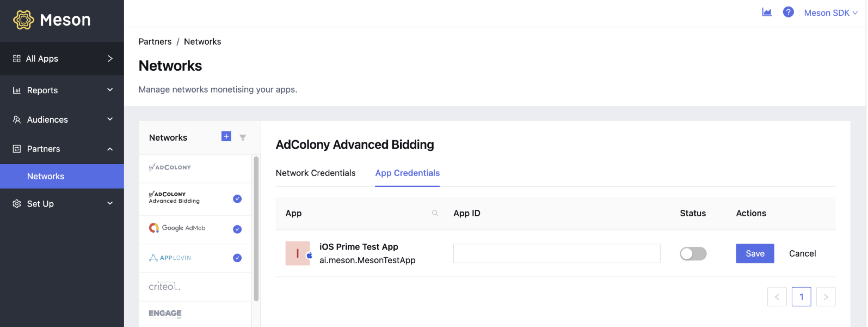Screen dimensions: 868x327
Task: Open Networks in the sidebar menu
Action: (x=62, y=176)
